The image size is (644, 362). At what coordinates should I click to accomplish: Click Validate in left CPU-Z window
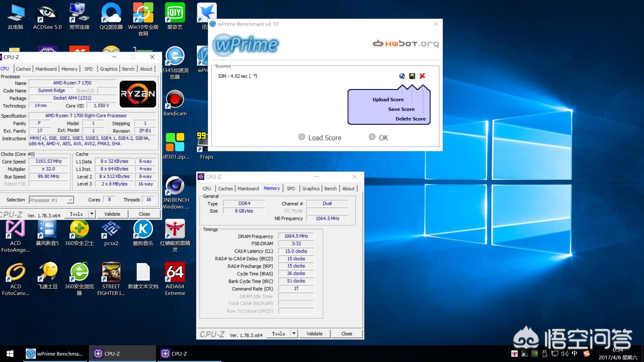[x=112, y=214]
